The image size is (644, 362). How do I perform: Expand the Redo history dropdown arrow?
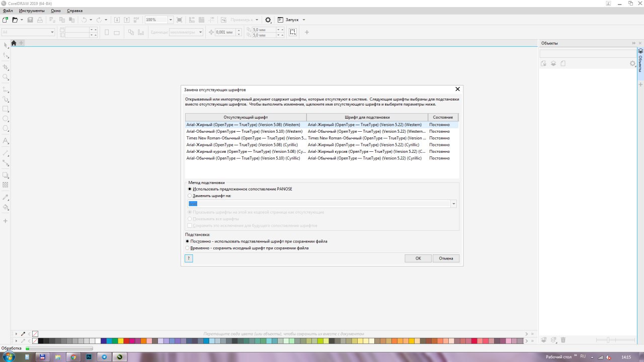106,20
